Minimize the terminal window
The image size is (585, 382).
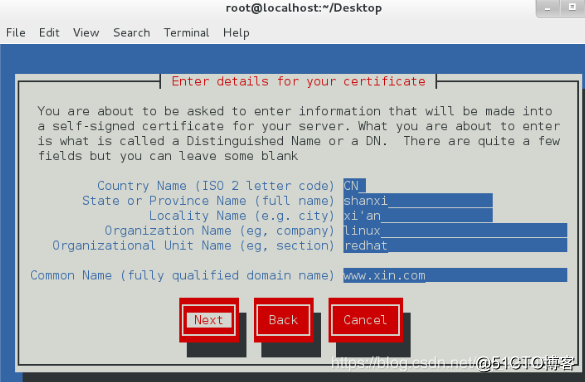pyautogui.click(x=547, y=8)
